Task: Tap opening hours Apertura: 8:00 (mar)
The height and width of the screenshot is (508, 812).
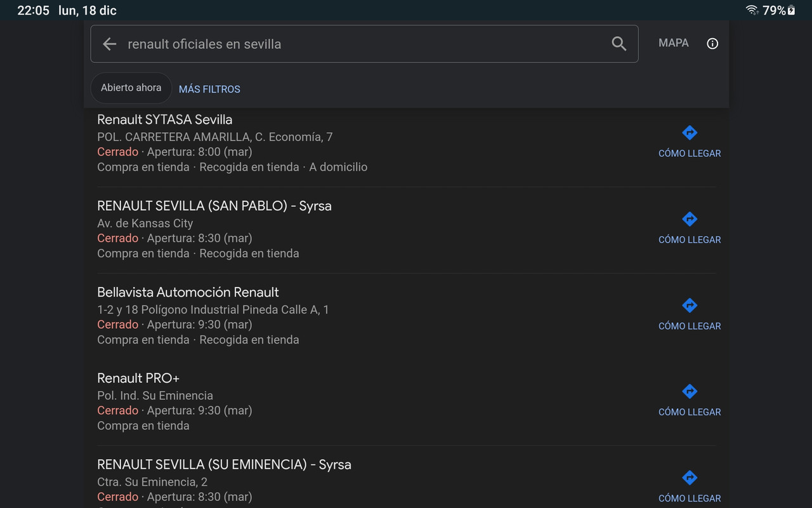Action: [200, 152]
